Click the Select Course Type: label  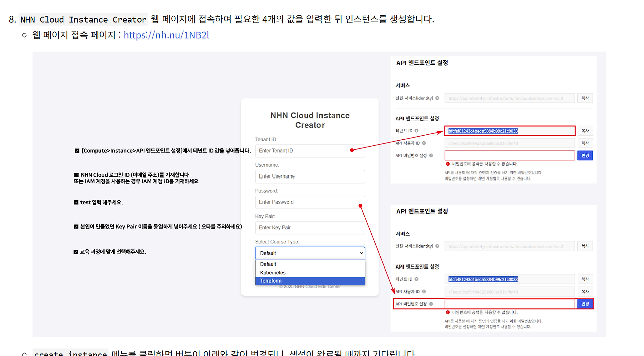coord(277,242)
